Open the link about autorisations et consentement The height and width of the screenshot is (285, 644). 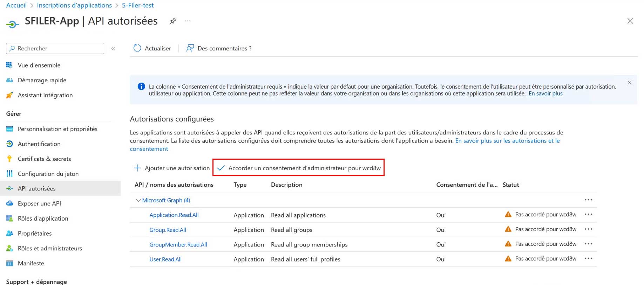point(507,141)
